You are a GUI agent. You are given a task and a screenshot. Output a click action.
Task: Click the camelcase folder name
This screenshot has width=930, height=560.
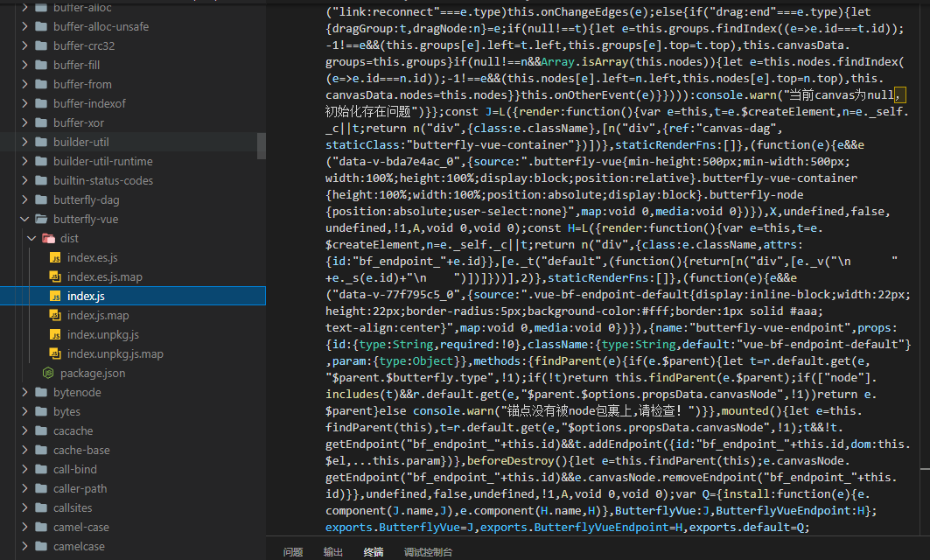[x=79, y=546]
